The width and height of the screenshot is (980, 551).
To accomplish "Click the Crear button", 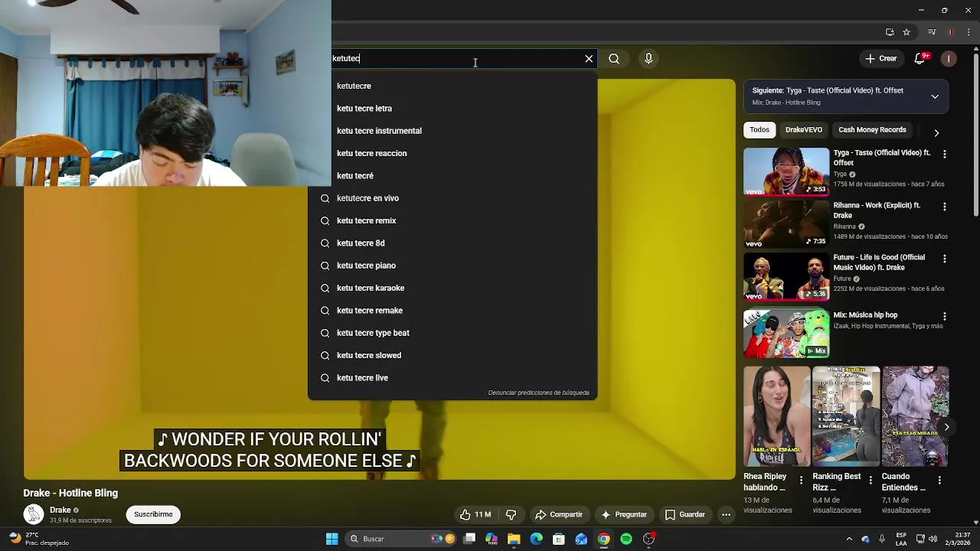I will (881, 59).
